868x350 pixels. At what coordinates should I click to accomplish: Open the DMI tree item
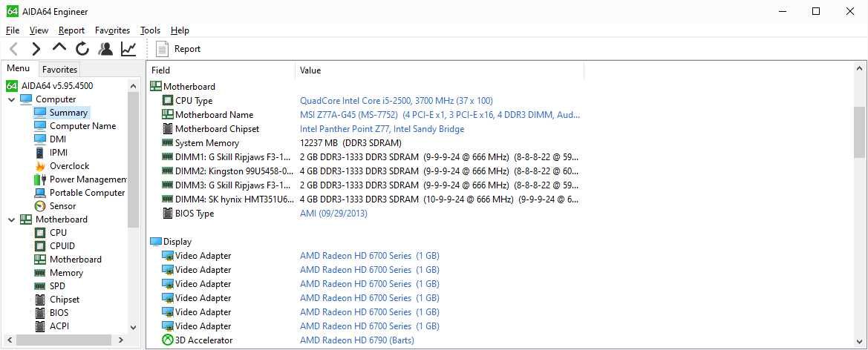pyautogui.click(x=58, y=139)
